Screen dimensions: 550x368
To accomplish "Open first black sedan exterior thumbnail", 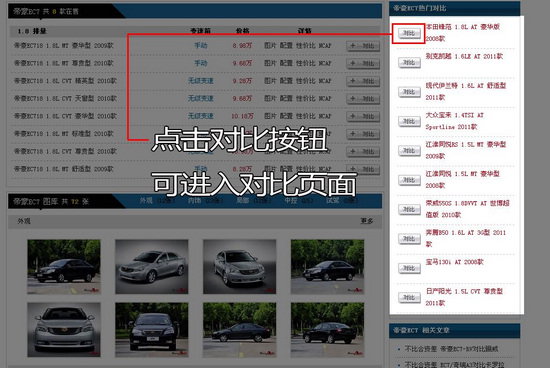I will pos(64,267).
